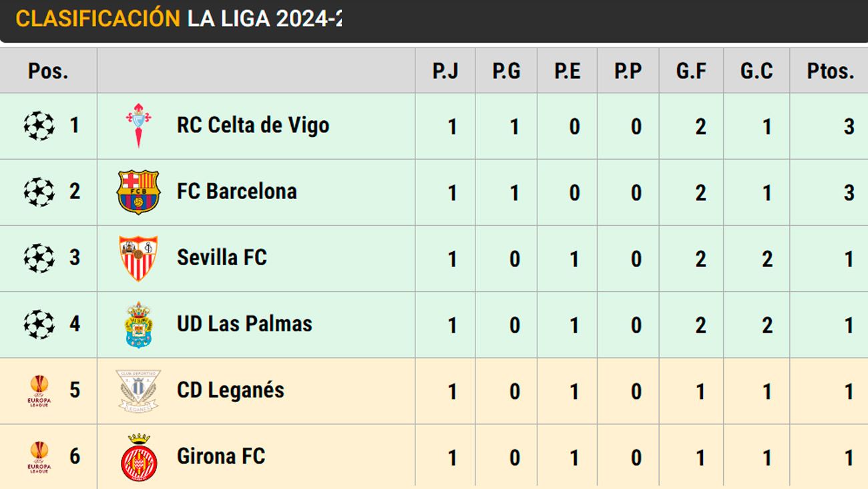Click the FC Barcelona crest icon

(138, 192)
